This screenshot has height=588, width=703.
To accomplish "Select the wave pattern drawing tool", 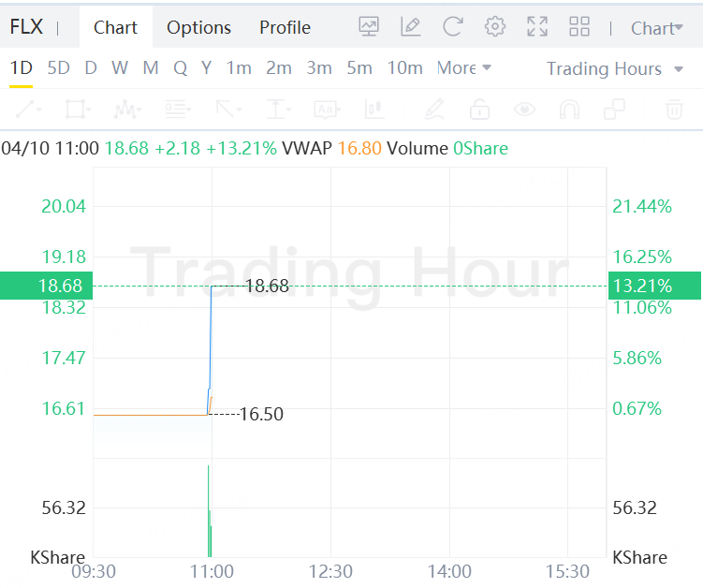I will tap(127, 110).
